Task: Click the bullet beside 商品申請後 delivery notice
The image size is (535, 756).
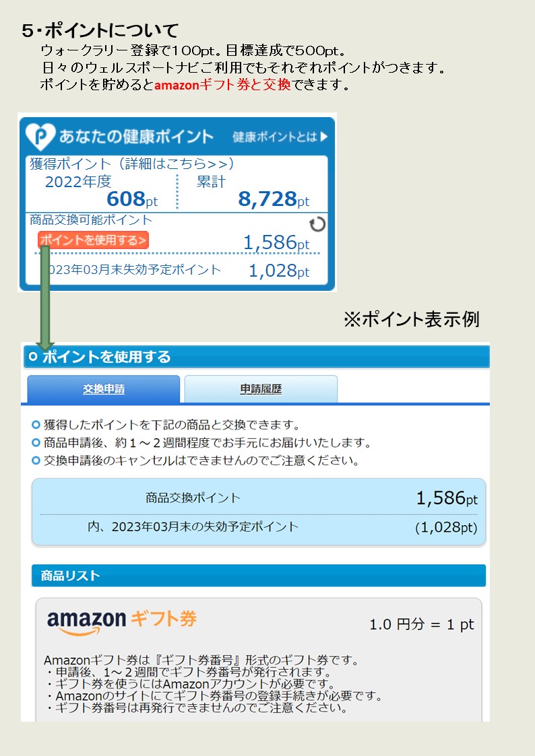Action: tap(36, 443)
